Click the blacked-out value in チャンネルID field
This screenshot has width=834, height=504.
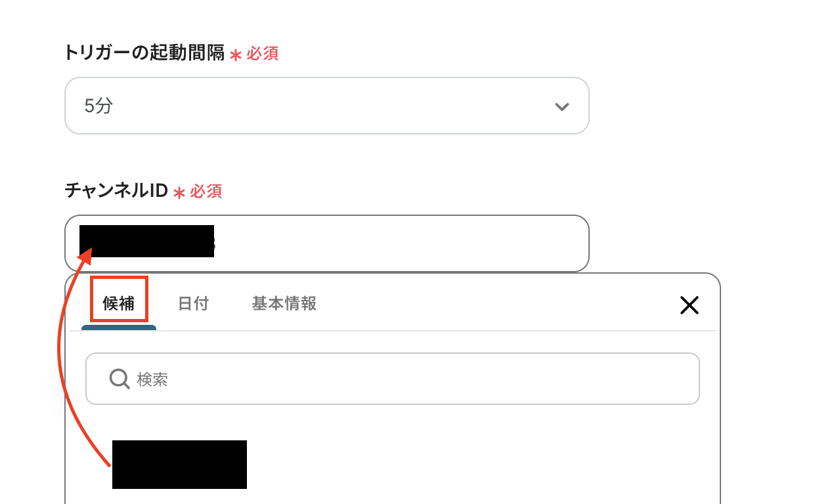pos(146,241)
